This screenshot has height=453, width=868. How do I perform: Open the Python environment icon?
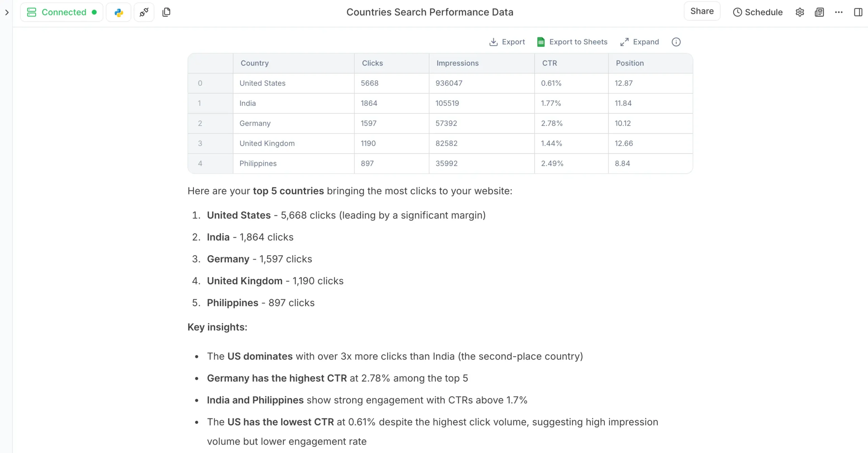pos(118,13)
